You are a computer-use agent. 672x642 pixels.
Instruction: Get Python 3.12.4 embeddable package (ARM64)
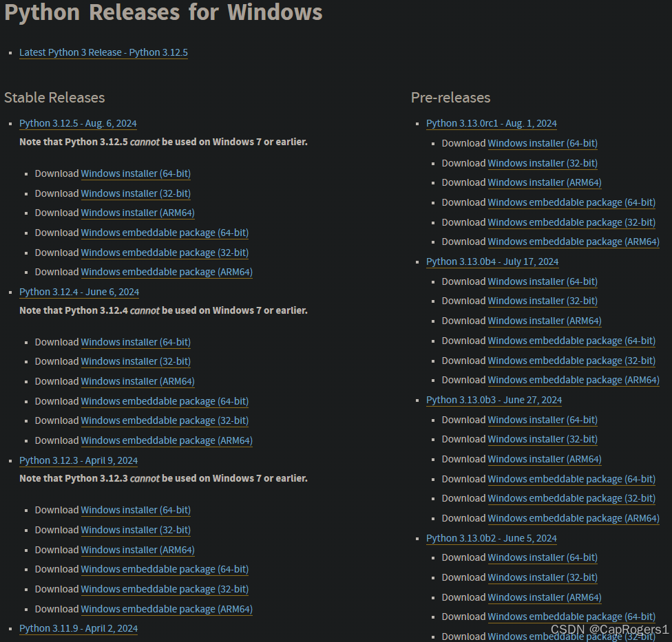tap(167, 440)
